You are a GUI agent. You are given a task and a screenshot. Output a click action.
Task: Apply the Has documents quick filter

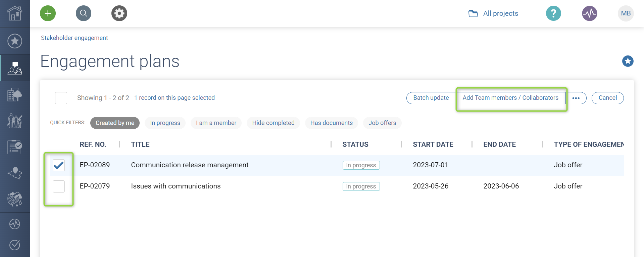tap(331, 123)
